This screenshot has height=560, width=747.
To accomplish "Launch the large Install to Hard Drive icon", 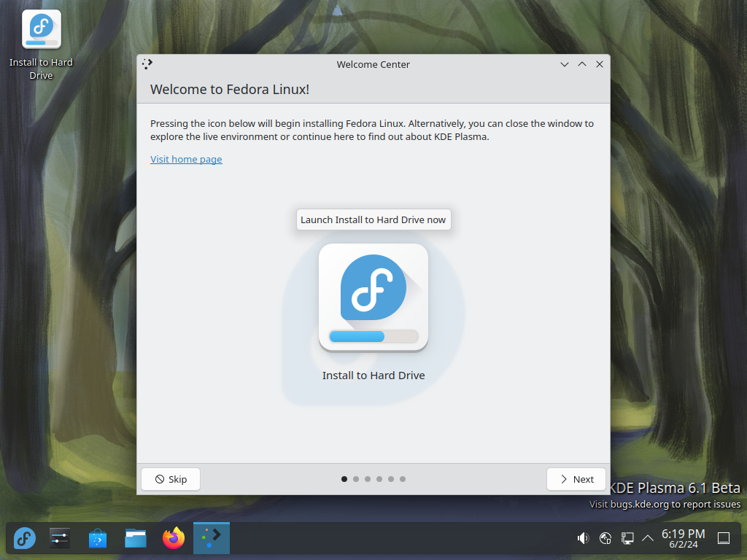I will (x=373, y=297).
